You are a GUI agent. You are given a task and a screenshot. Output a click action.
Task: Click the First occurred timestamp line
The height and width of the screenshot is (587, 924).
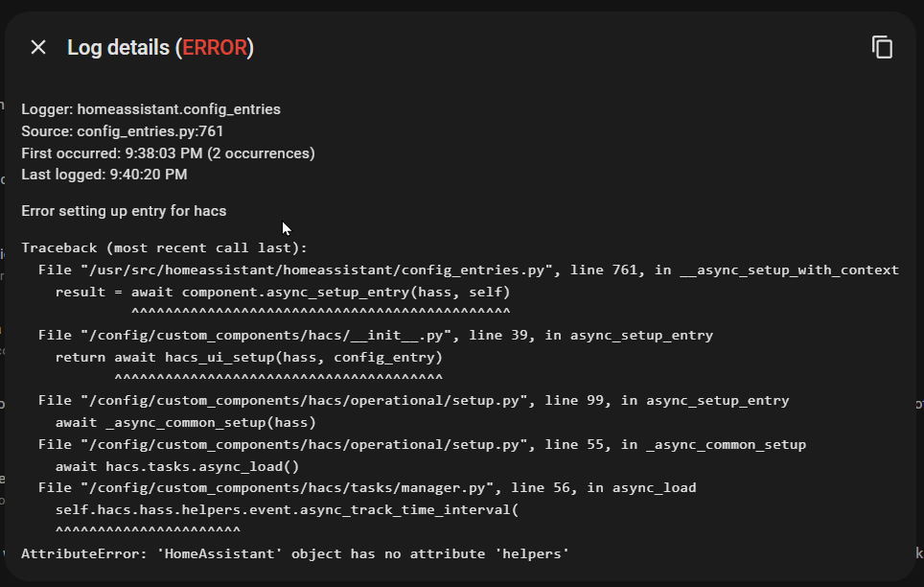tap(168, 153)
